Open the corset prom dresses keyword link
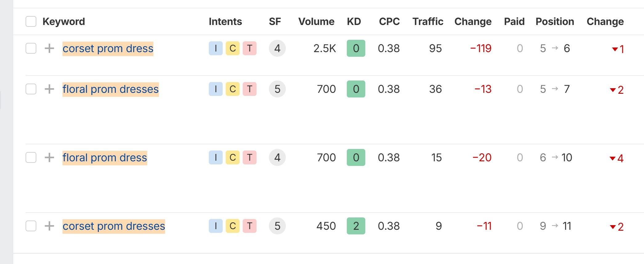644x264 pixels. (114, 226)
